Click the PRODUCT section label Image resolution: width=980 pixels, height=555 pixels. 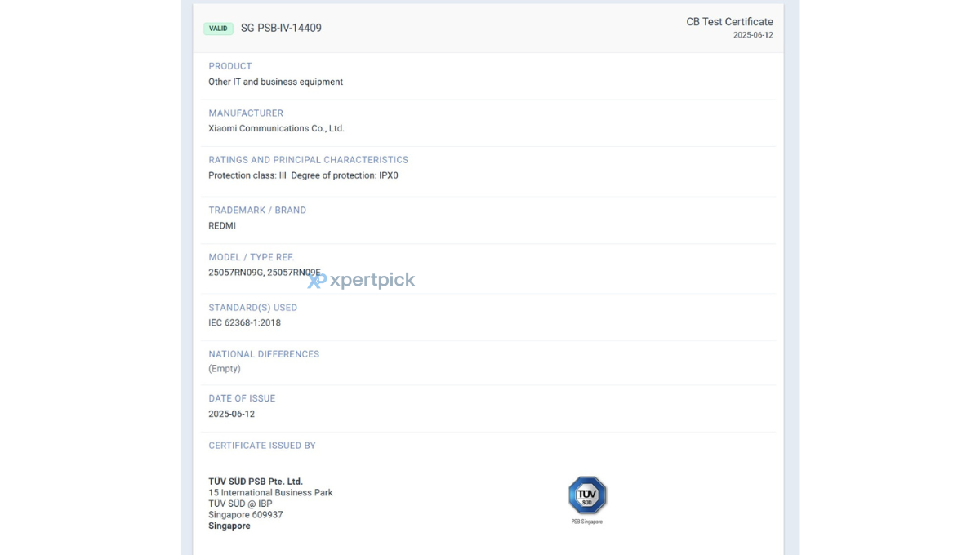coord(230,66)
